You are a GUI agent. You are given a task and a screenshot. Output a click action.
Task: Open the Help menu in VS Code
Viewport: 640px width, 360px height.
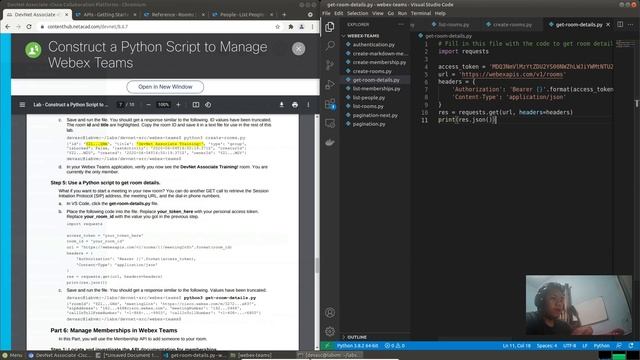[x=440, y=13]
